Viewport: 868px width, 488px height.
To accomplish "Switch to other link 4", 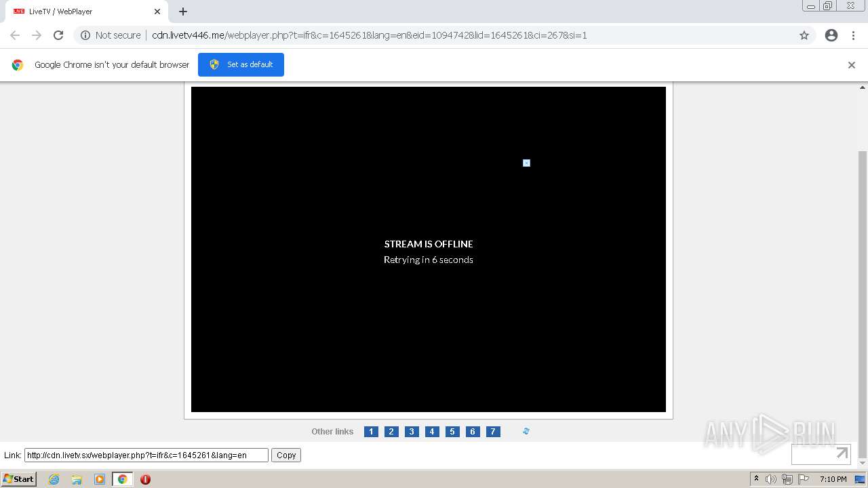I will click(432, 432).
